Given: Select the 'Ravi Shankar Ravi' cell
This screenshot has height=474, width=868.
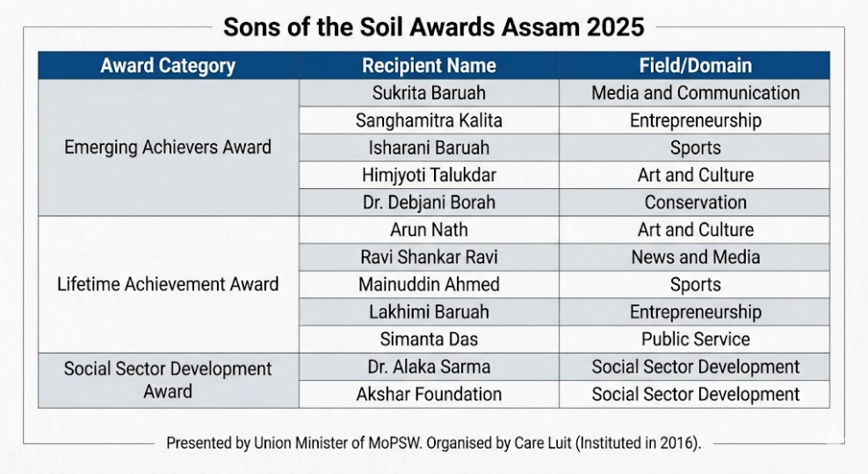Looking at the screenshot, I should [x=429, y=257].
